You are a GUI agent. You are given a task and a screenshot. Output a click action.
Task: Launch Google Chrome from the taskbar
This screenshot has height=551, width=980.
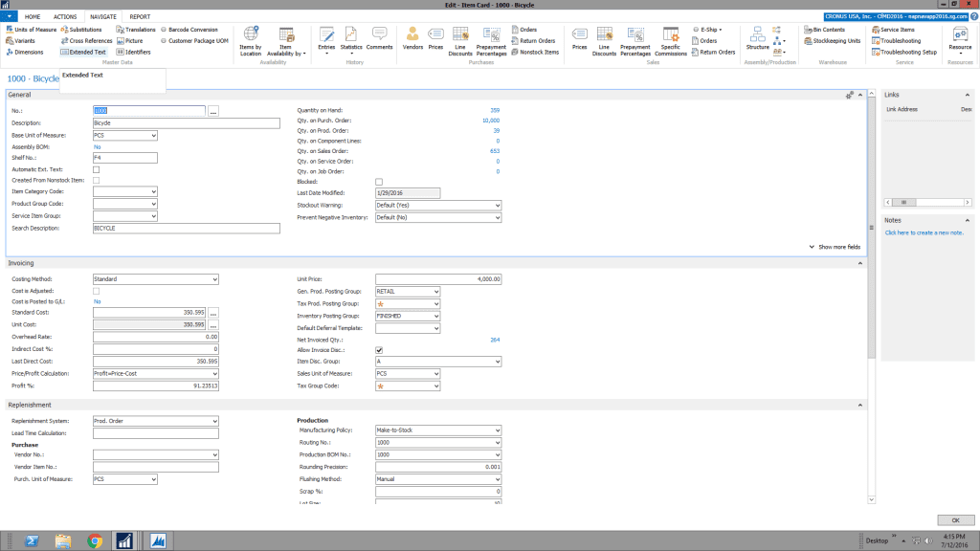95,540
